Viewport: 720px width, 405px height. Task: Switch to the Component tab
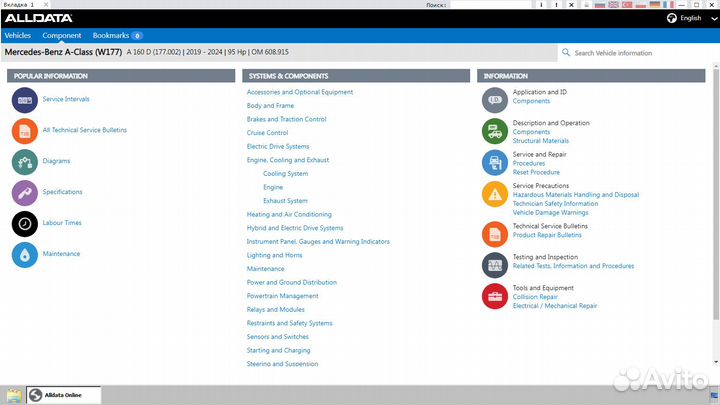[62, 35]
